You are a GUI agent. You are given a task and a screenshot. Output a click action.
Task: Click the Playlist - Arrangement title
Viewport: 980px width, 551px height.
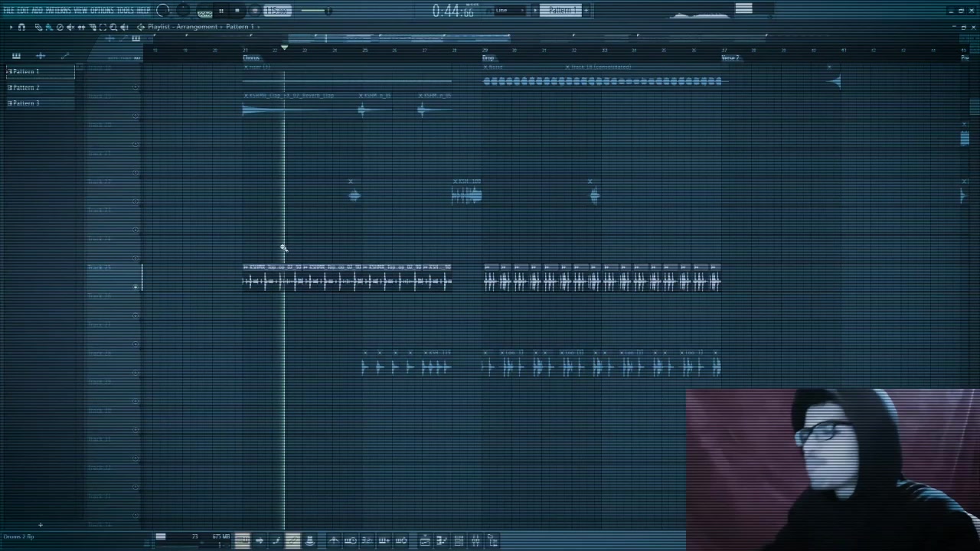tap(182, 27)
